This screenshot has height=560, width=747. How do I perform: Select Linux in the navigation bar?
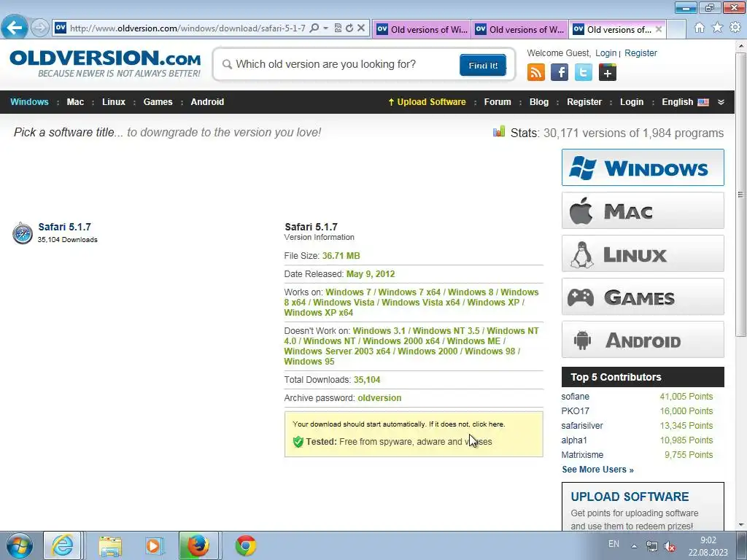pos(114,102)
